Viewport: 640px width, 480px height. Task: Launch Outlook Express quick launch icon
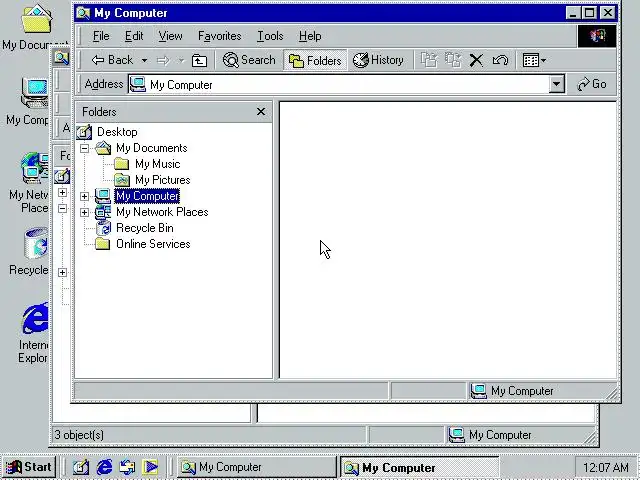pos(127,467)
